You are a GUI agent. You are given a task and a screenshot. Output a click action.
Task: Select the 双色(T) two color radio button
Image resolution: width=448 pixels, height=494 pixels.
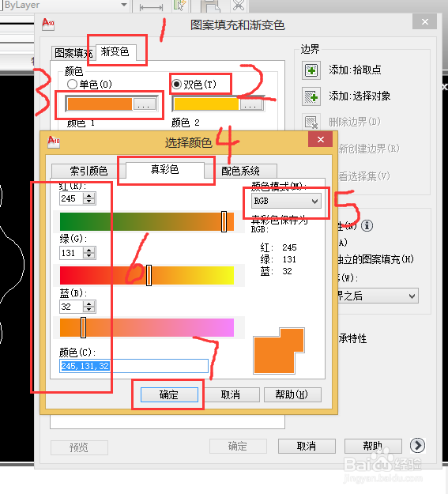(177, 84)
